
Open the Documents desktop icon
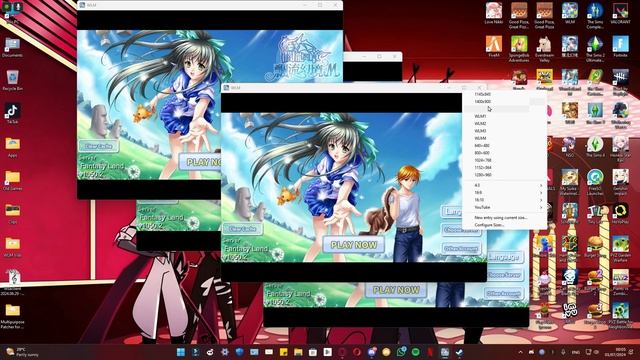point(12,48)
